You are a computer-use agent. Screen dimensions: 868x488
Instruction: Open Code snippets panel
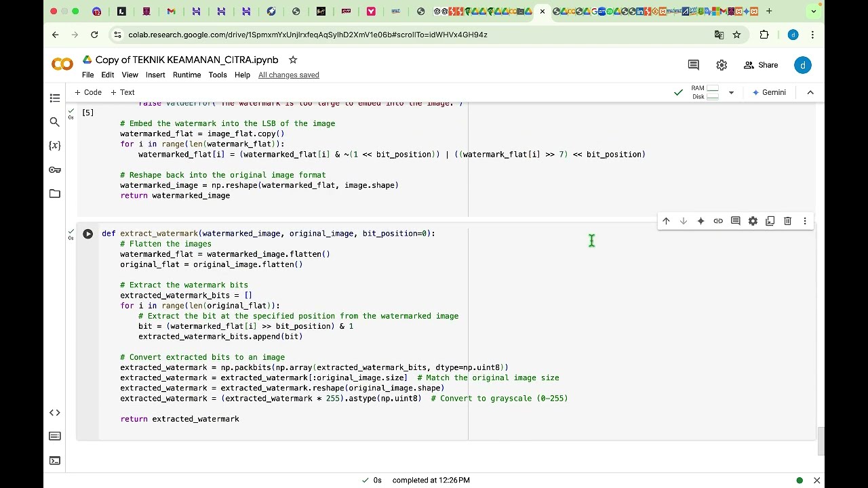pyautogui.click(x=55, y=413)
